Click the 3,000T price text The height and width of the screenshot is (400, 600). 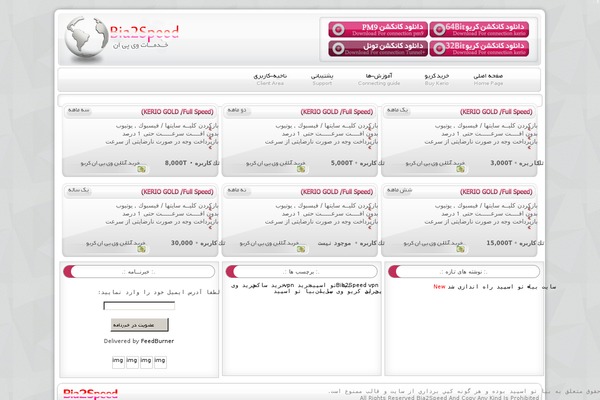tap(501, 163)
